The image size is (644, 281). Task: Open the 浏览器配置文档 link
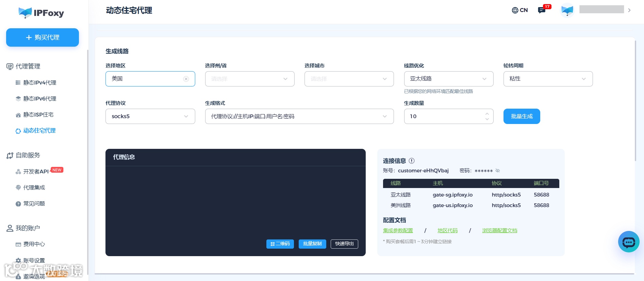[499, 231]
